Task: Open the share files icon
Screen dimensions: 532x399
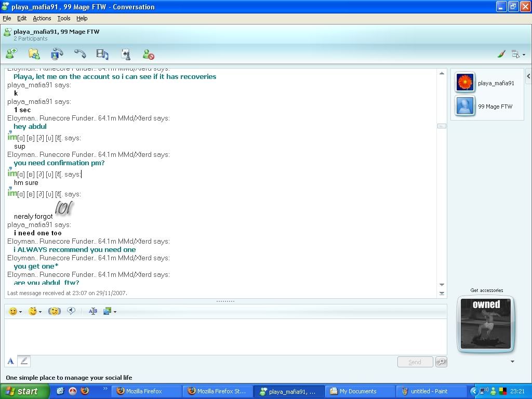Action: pyautogui.click(x=34, y=54)
